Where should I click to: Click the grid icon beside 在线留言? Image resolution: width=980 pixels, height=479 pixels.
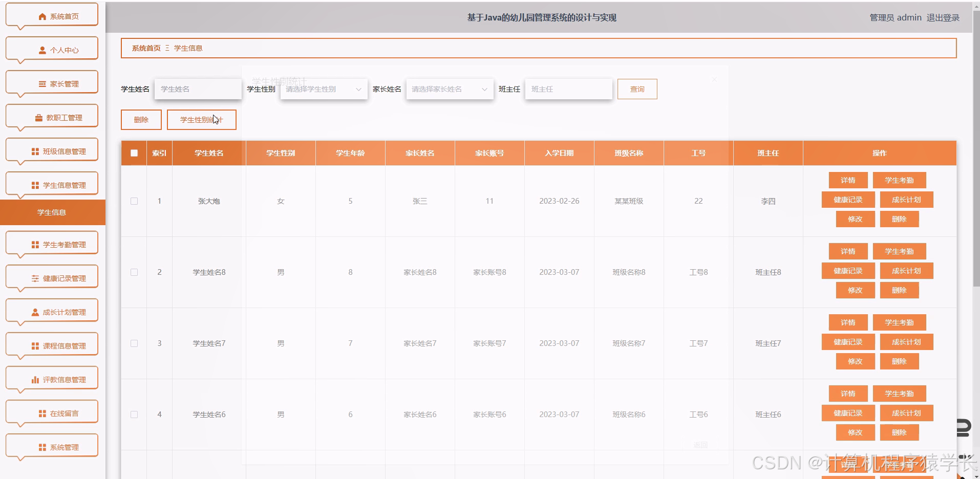coord(42,413)
